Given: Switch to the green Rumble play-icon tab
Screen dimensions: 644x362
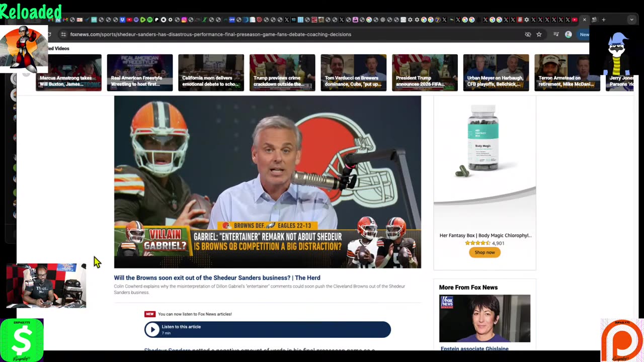Looking at the screenshot, I should (x=143, y=20).
